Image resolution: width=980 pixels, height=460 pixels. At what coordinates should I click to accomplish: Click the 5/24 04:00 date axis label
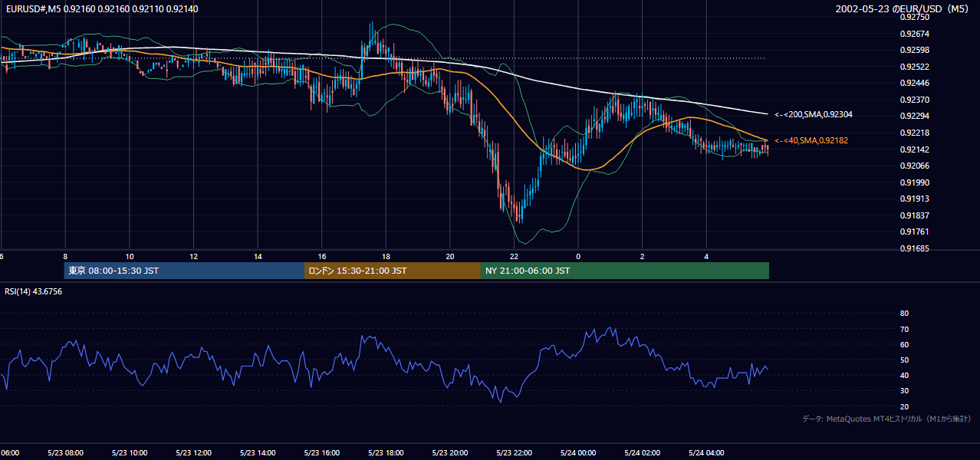click(706, 452)
